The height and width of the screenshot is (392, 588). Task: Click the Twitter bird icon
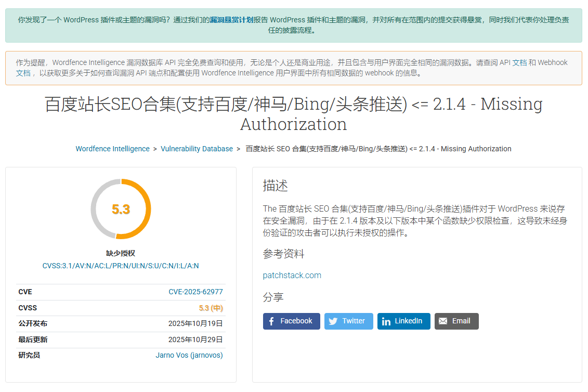pyautogui.click(x=333, y=321)
